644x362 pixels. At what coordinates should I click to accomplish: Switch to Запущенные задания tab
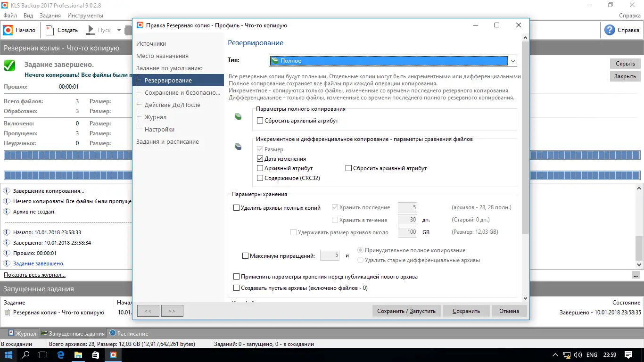pyautogui.click(x=73, y=333)
